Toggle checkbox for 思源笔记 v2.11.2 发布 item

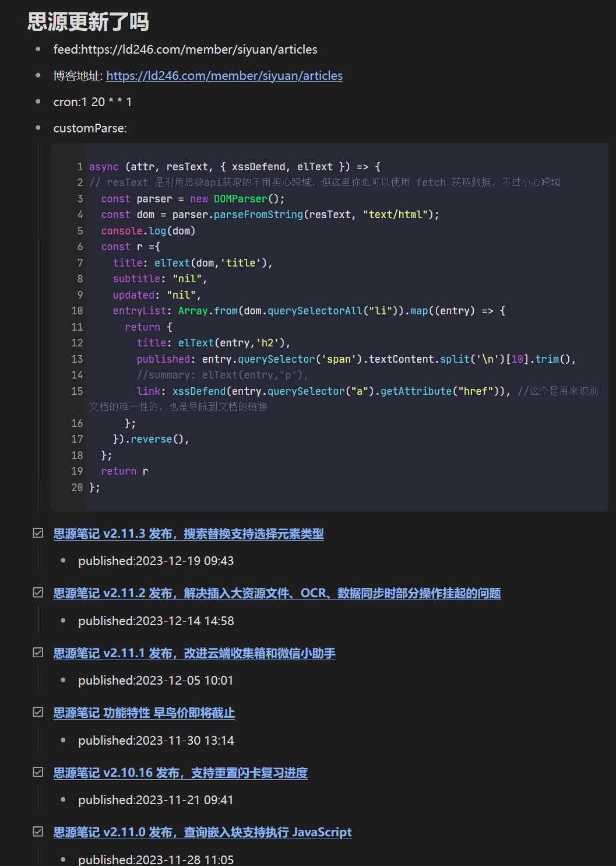[x=38, y=592]
